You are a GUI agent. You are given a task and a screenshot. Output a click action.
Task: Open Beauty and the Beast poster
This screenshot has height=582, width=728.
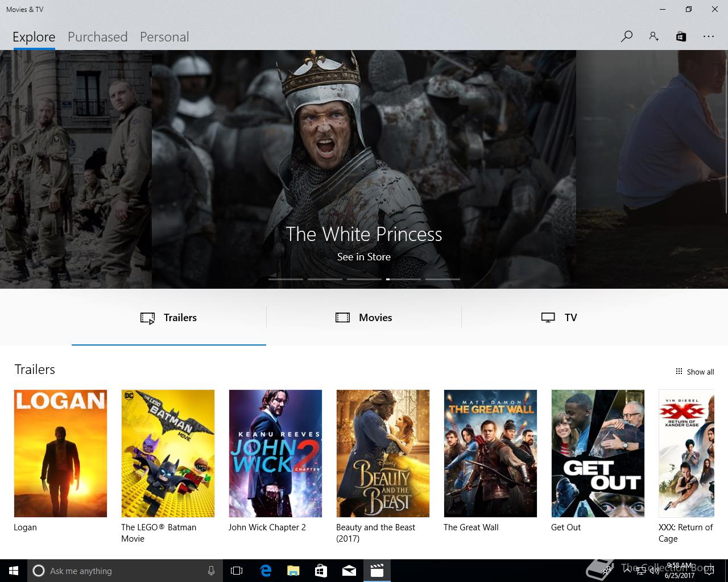point(383,454)
